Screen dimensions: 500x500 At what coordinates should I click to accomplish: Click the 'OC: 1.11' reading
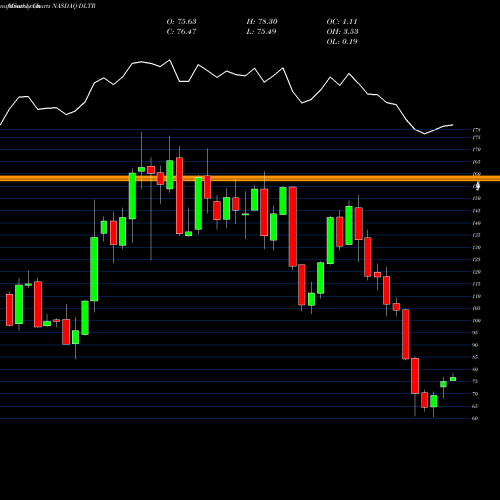[342, 22]
